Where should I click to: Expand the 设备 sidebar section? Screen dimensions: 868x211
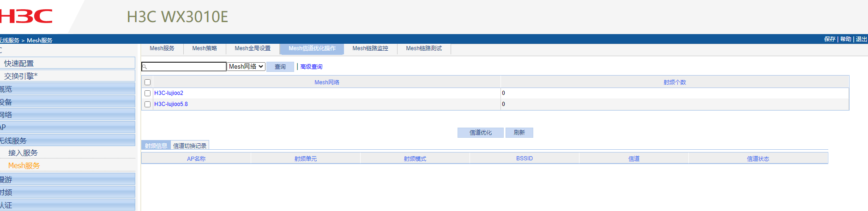(67, 102)
